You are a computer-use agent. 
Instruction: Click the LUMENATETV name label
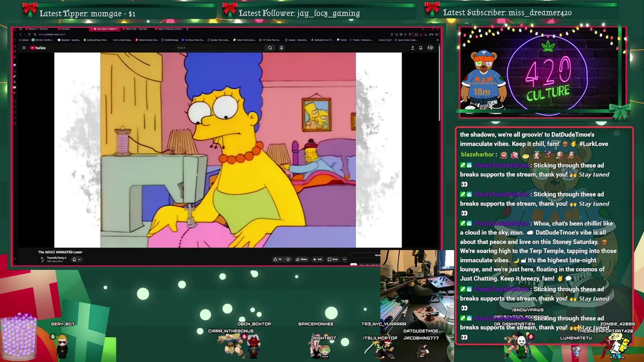[576, 338]
